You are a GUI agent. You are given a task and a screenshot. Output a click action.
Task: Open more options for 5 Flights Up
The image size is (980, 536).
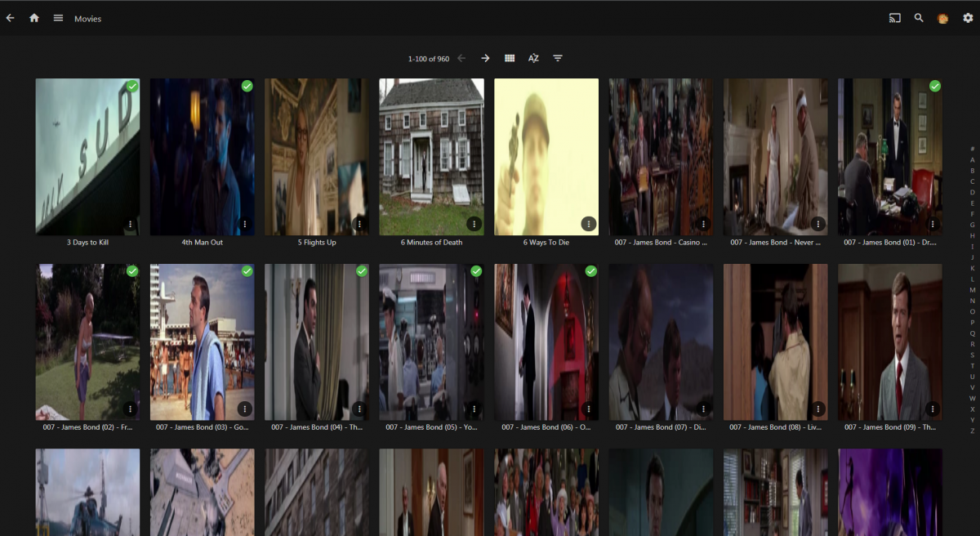[x=359, y=224]
